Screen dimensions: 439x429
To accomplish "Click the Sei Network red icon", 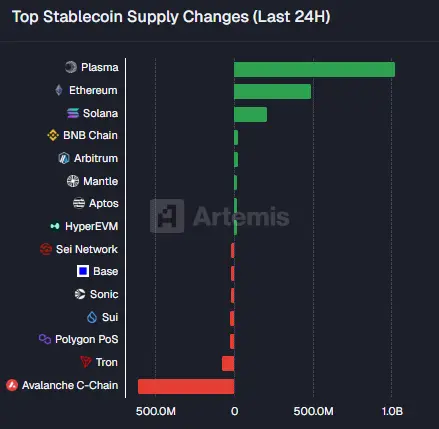I will (46, 249).
